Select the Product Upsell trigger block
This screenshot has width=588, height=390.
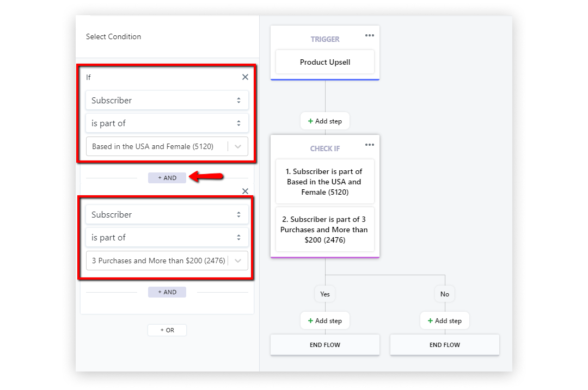(x=325, y=62)
